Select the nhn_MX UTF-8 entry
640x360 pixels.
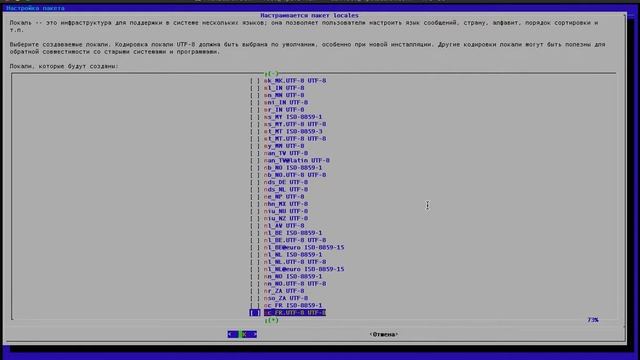click(x=279, y=204)
